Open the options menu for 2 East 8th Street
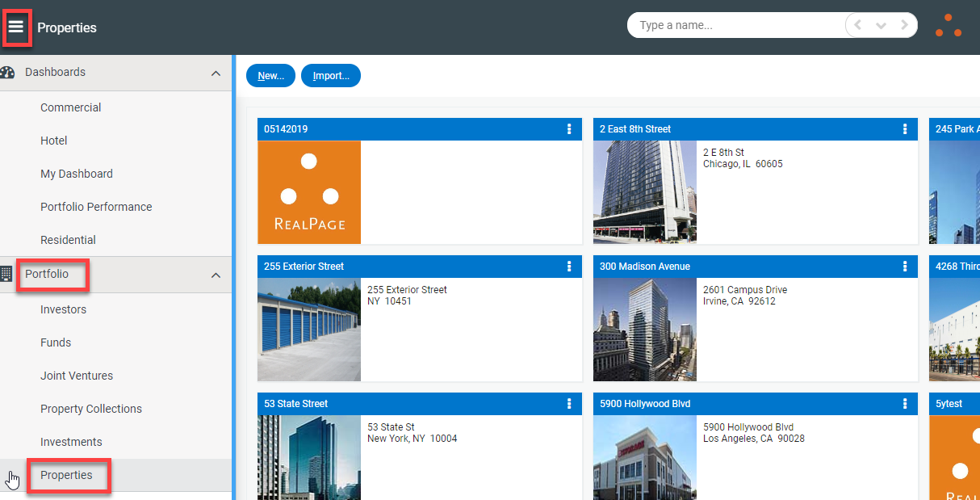The width and height of the screenshot is (980, 500). tap(905, 129)
